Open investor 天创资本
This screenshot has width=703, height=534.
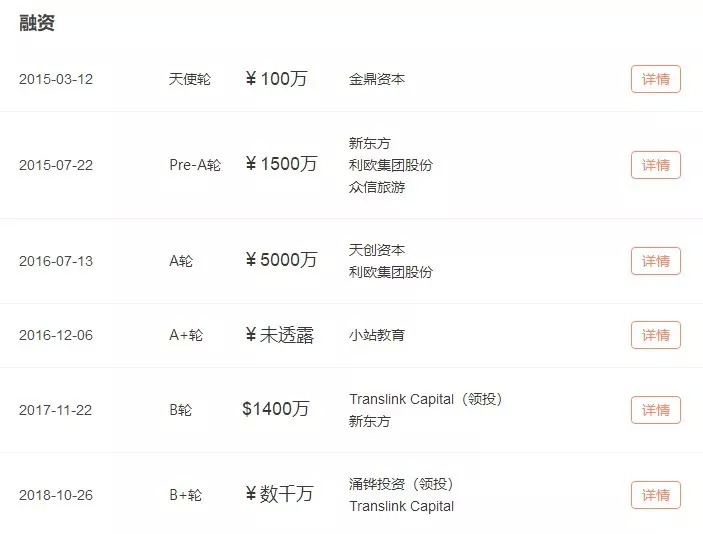pos(377,250)
